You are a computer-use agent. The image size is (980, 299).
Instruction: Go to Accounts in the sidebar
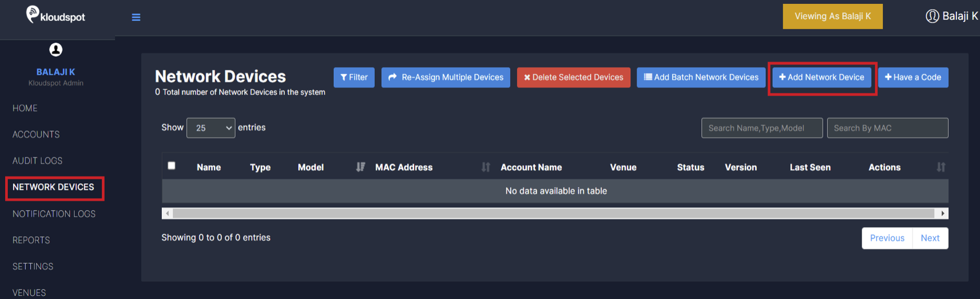pos(36,134)
